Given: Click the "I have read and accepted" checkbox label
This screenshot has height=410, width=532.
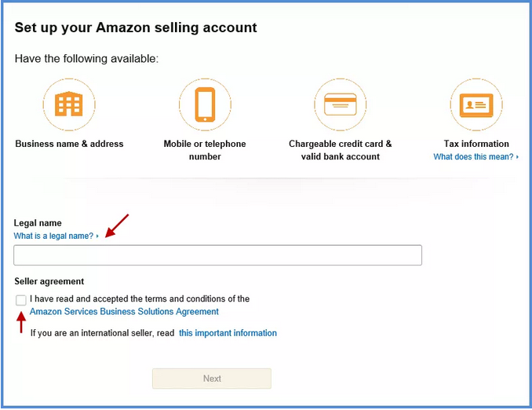Looking at the screenshot, I should [140, 299].
